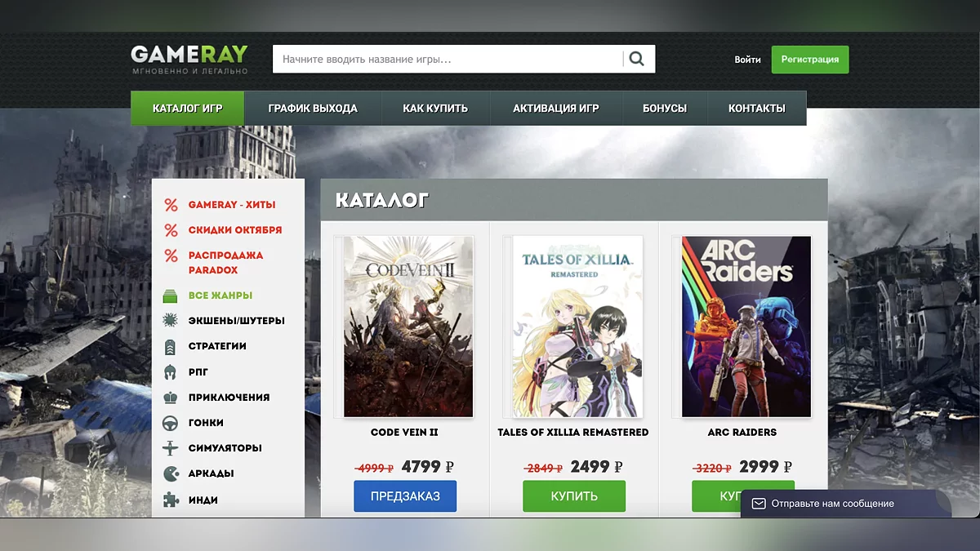Open the percent icon beside GameRay - Хиты
The width and height of the screenshot is (980, 551).
pyautogui.click(x=171, y=205)
